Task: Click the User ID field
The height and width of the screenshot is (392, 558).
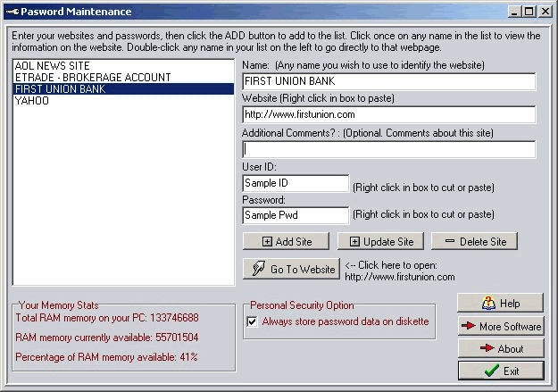Action: point(296,183)
